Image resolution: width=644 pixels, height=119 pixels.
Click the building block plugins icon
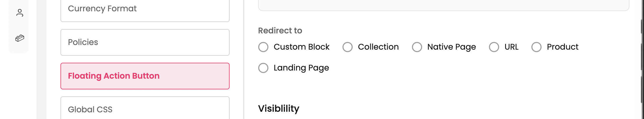tap(20, 38)
